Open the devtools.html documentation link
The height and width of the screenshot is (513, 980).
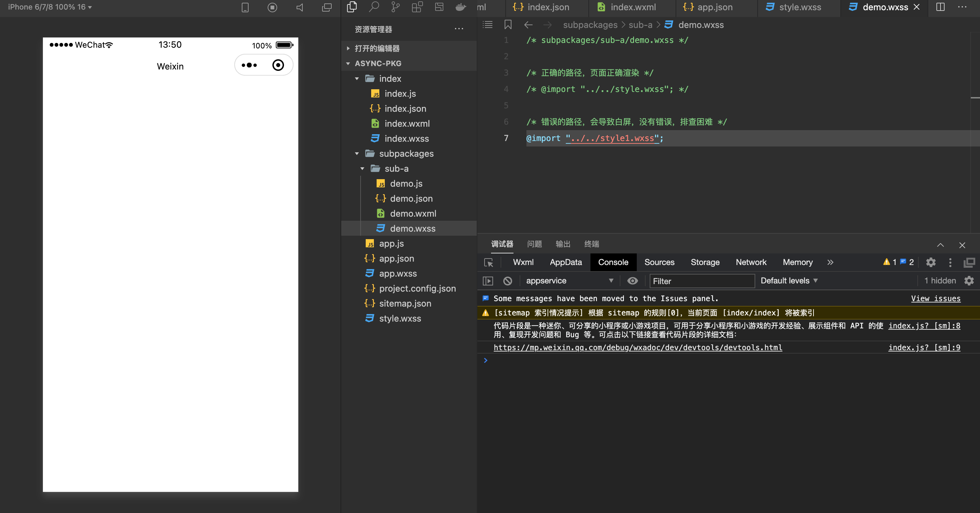point(637,347)
